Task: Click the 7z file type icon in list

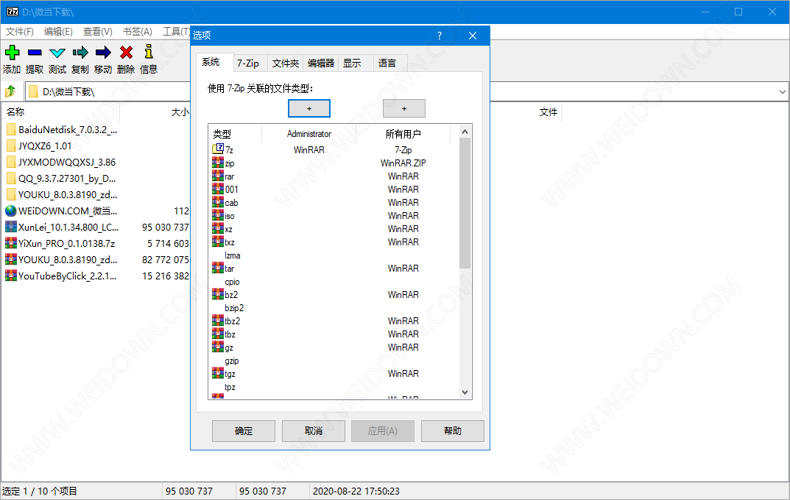Action: [218, 149]
